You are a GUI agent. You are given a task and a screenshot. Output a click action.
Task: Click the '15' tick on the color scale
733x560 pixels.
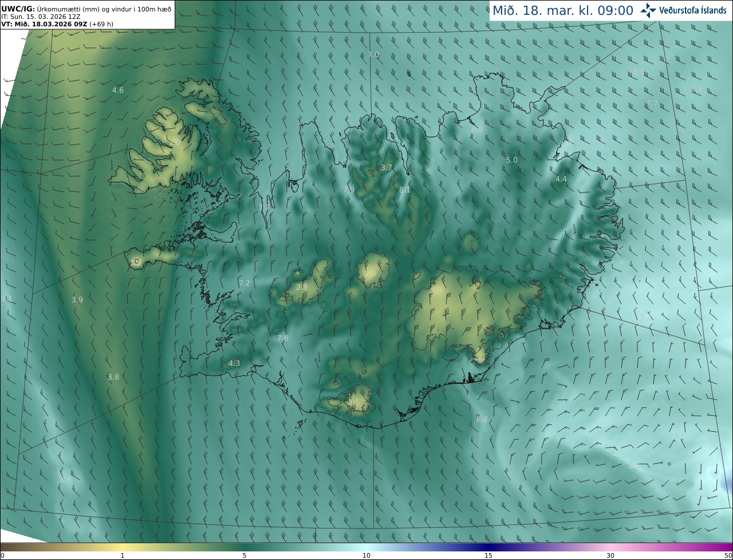point(488,555)
